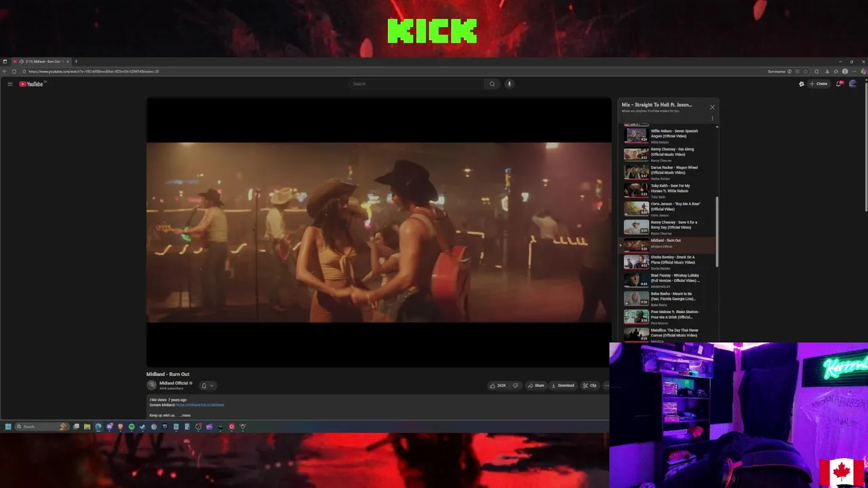868x488 pixels.
Task: Open Microsoft Edge from the taskbar
Action: coord(98,427)
